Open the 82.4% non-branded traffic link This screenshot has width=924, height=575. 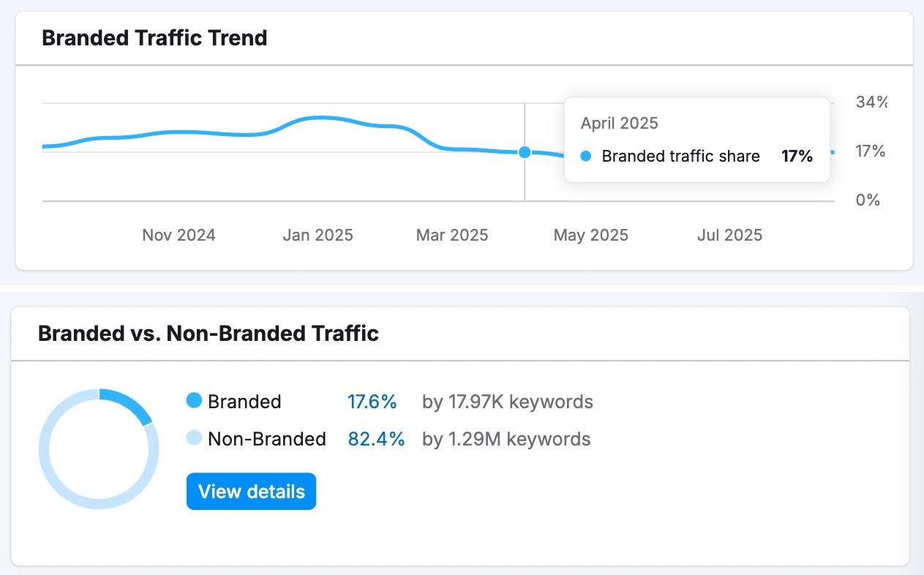coord(376,439)
